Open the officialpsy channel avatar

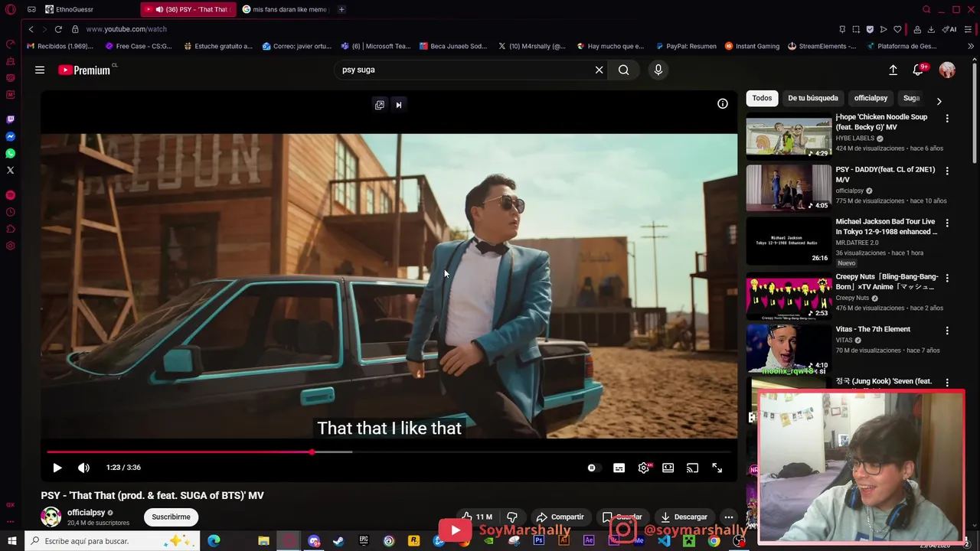[51, 517]
